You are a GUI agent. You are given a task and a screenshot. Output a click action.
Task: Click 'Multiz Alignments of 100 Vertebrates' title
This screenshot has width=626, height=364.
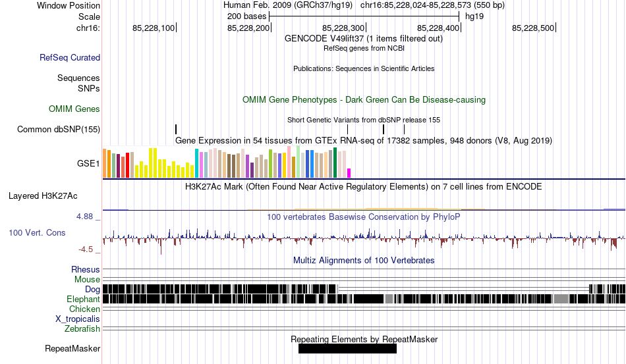364,261
